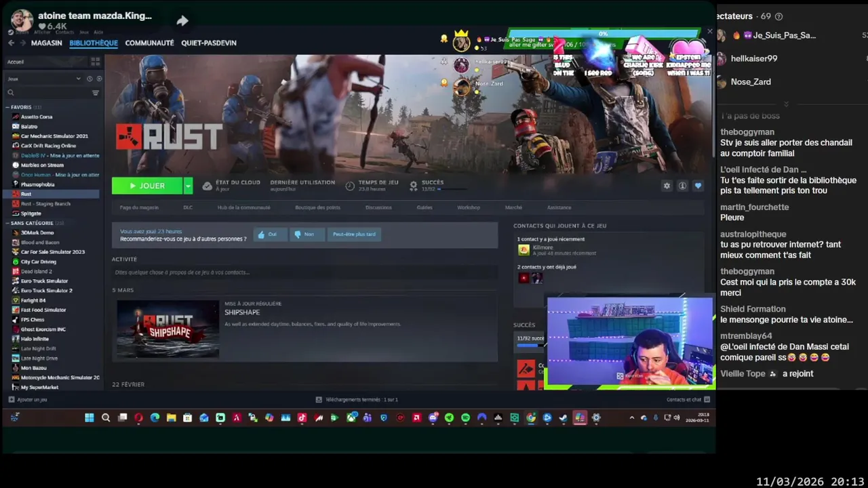
Task: Click viewer Nose_Zard in spectator list
Action: click(x=751, y=82)
